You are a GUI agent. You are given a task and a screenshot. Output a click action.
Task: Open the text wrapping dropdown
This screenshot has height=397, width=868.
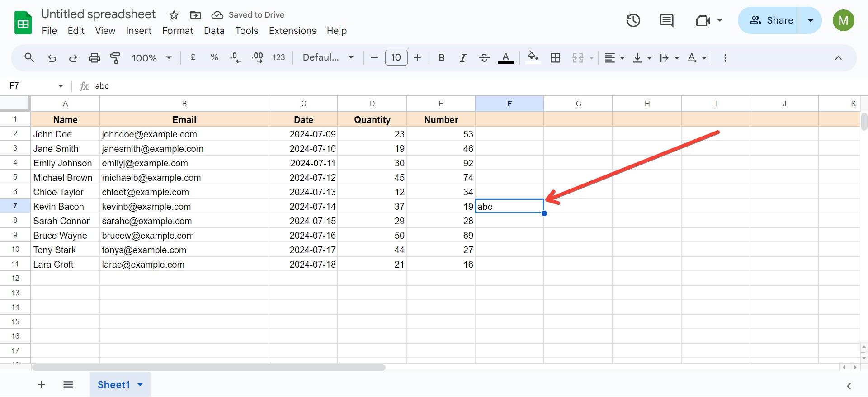coord(670,58)
